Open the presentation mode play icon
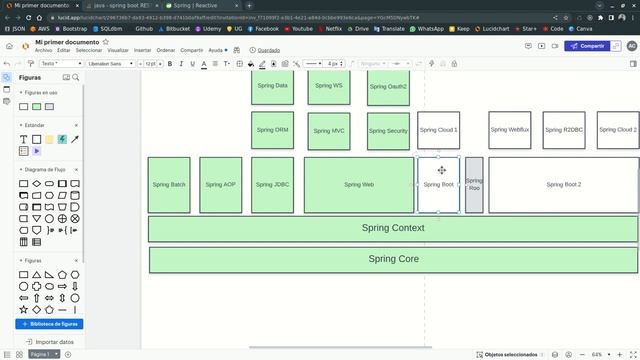Viewport: 640px width, 360px height. coord(542,46)
